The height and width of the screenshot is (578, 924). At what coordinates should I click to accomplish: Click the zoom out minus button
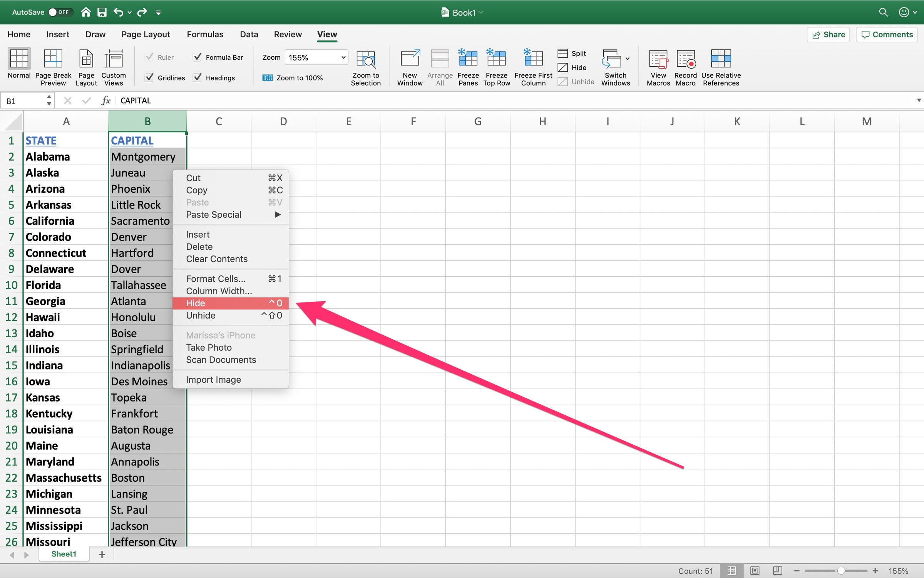797,571
